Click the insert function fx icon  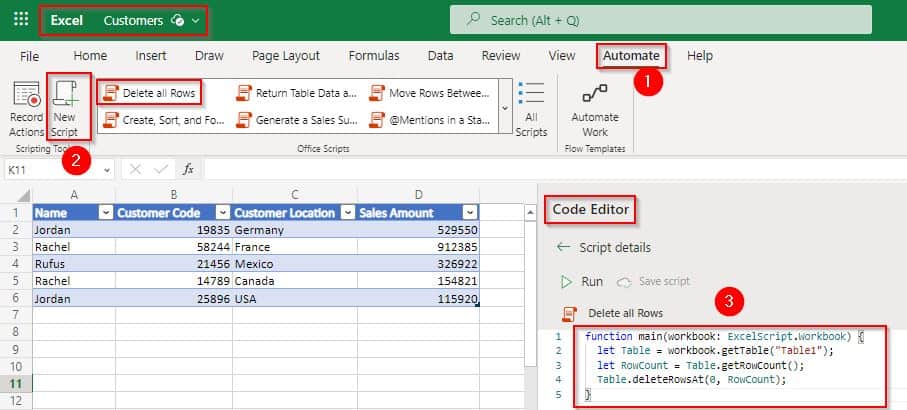coord(188,169)
